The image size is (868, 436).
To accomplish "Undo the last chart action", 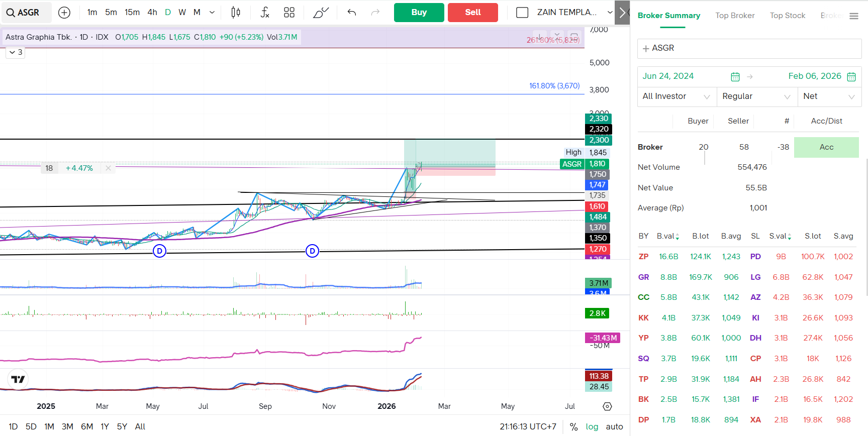I will pos(352,13).
